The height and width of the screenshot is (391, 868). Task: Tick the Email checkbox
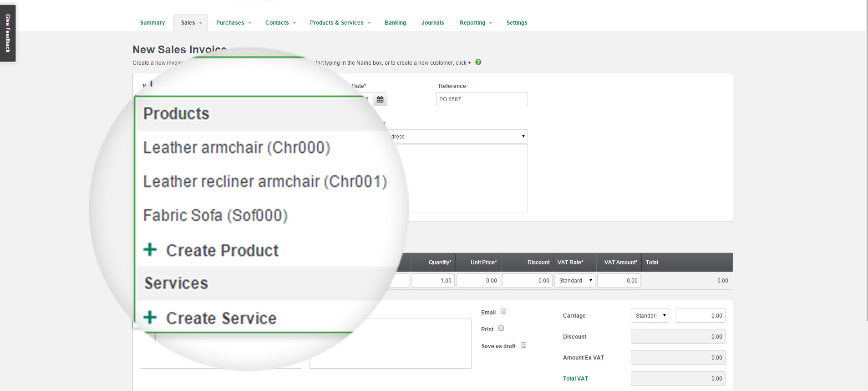(x=503, y=312)
